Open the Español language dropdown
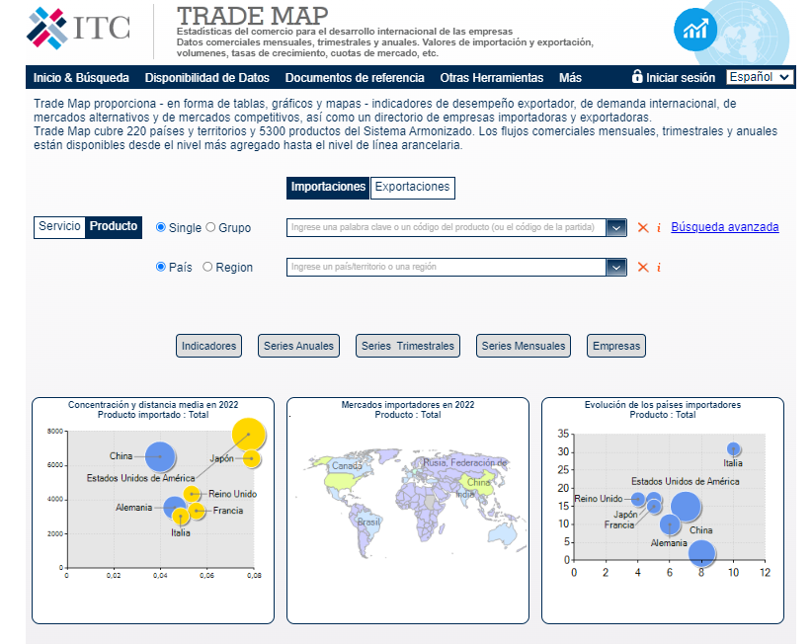 [x=760, y=77]
